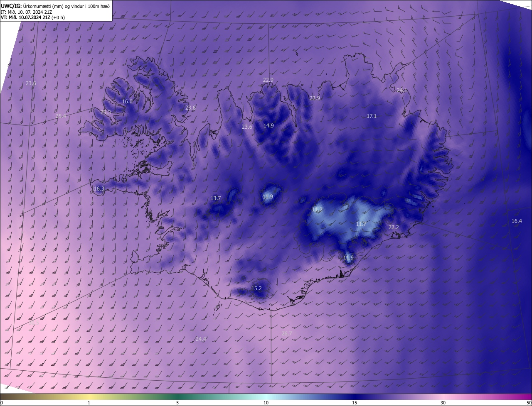Click the 22.2 value near southeast coast
This screenshot has height=406, width=532.
pyautogui.click(x=394, y=227)
